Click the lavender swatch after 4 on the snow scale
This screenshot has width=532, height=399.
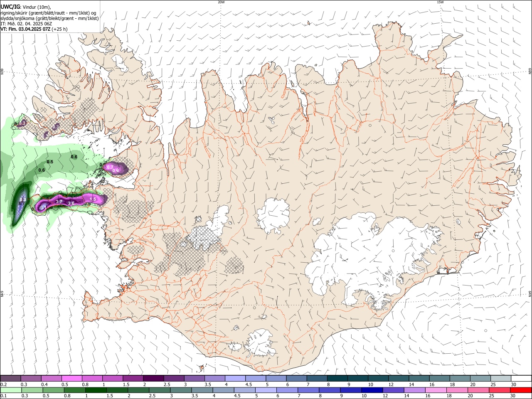pos(235,378)
